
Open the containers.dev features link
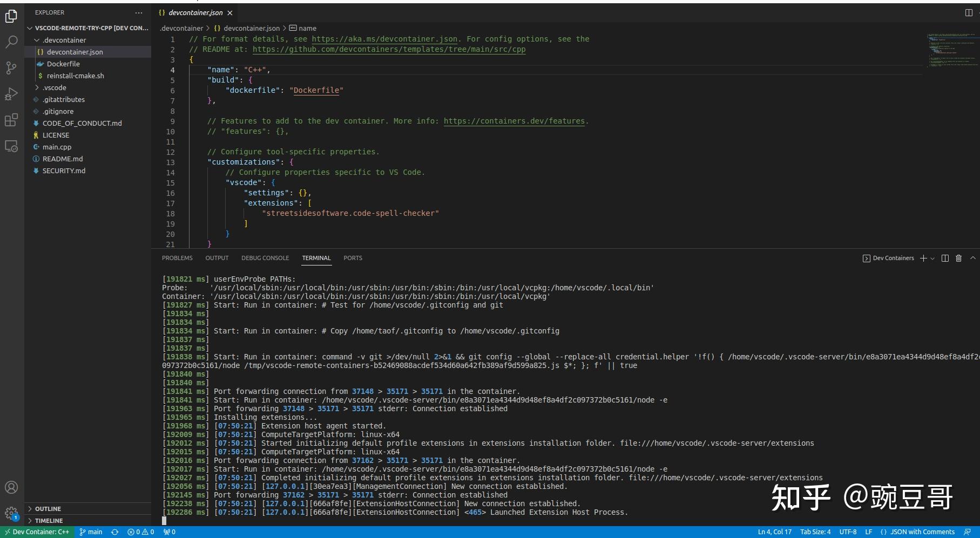tap(514, 121)
